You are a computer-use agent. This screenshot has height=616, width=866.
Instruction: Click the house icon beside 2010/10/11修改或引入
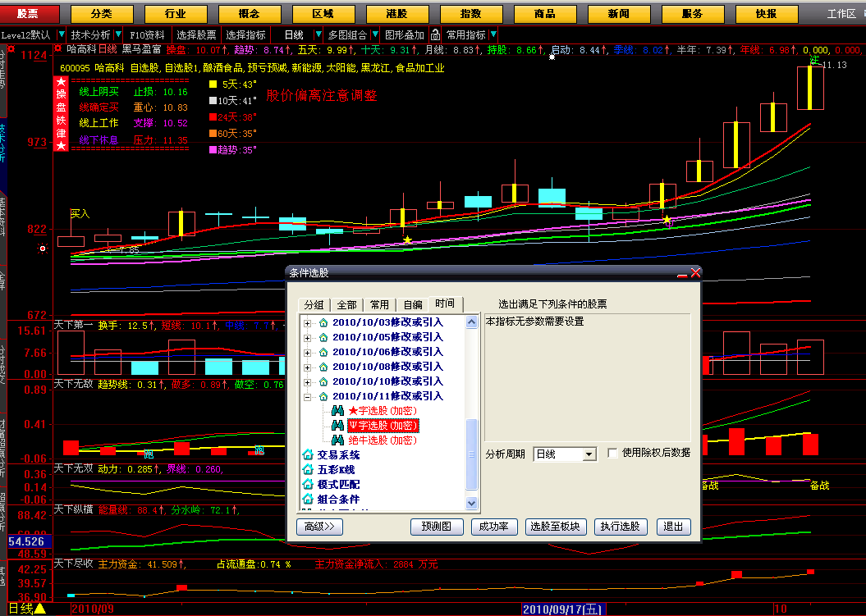(x=323, y=396)
